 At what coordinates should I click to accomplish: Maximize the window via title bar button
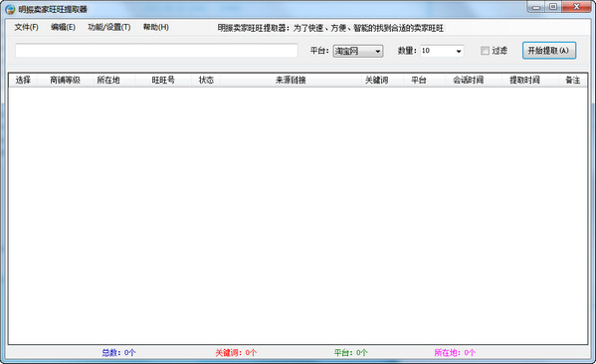coord(553,6)
